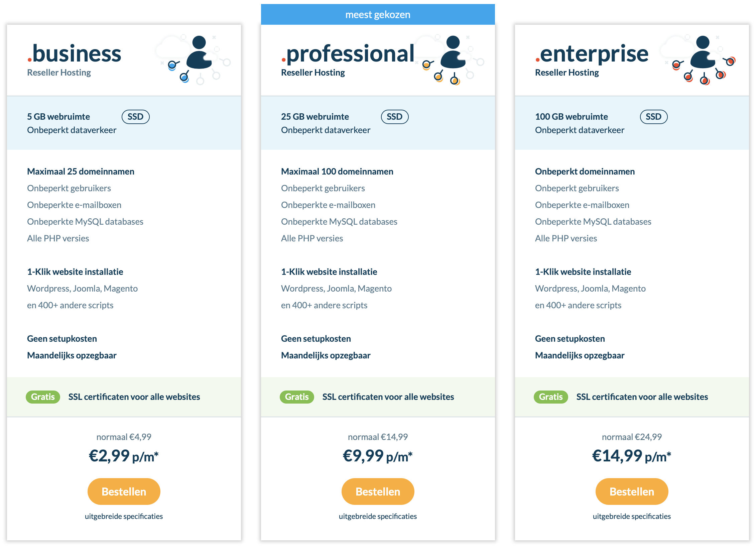Click the .business plan title
This screenshot has height=547, width=756.
pyautogui.click(x=74, y=53)
